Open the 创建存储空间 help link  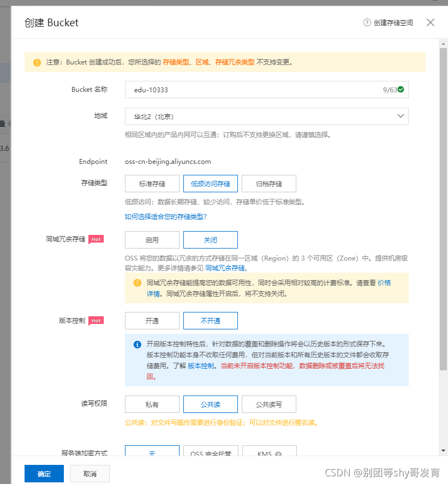(393, 22)
